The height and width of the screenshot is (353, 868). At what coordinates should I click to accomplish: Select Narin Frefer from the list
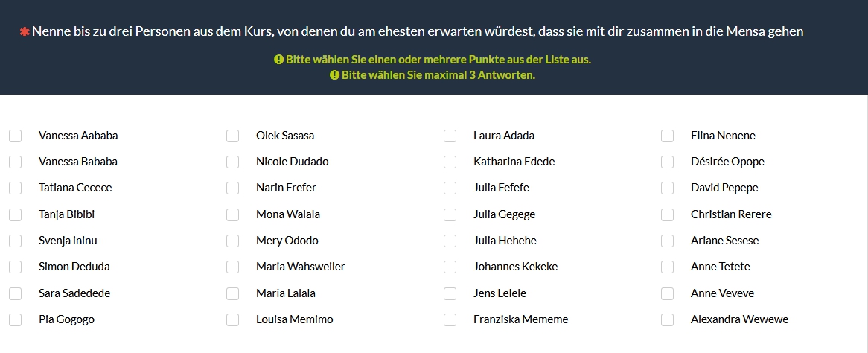pyautogui.click(x=232, y=188)
